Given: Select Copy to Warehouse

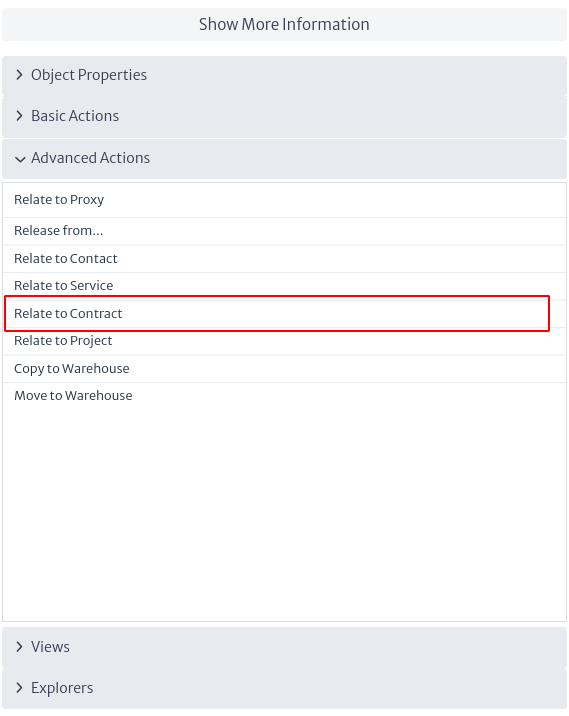Looking at the screenshot, I should pyautogui.click(x=284, y=369).
